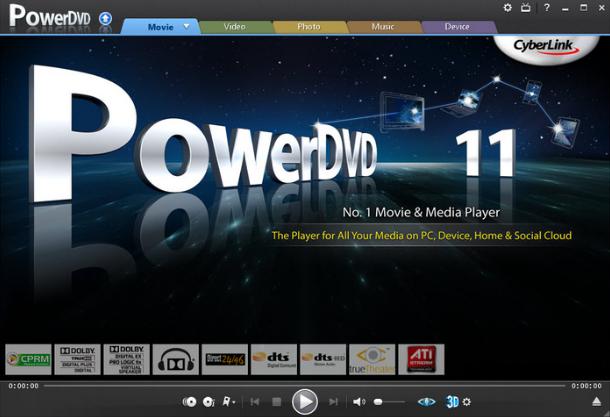610x417 pixels.
Task: Select the Movie tab
Action: coord(160,27)
